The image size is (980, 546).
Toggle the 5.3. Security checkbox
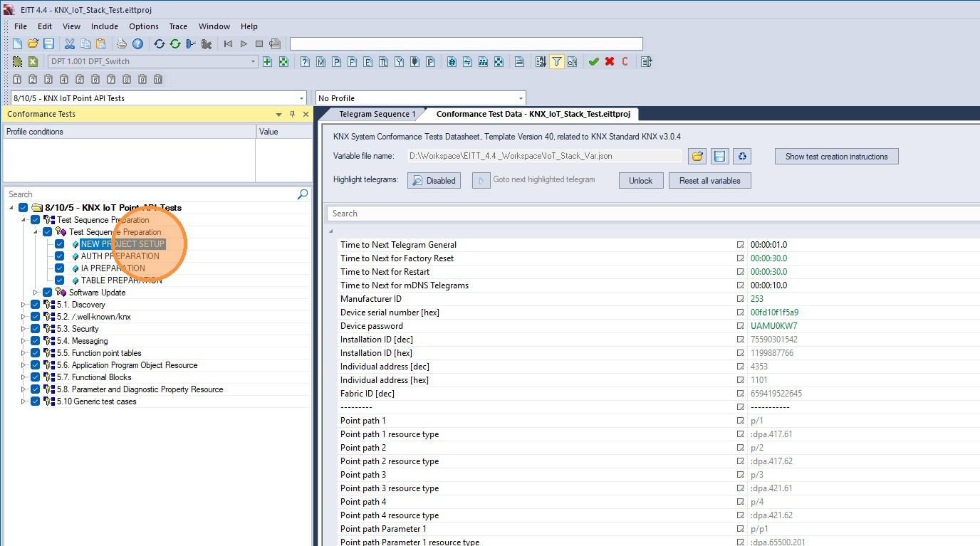coord(35,329)
